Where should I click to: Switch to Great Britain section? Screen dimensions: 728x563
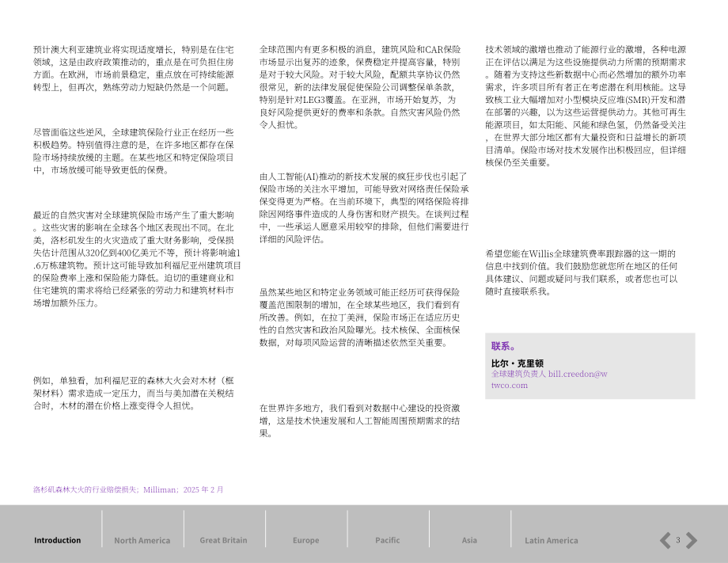click(x=223, y=540)
